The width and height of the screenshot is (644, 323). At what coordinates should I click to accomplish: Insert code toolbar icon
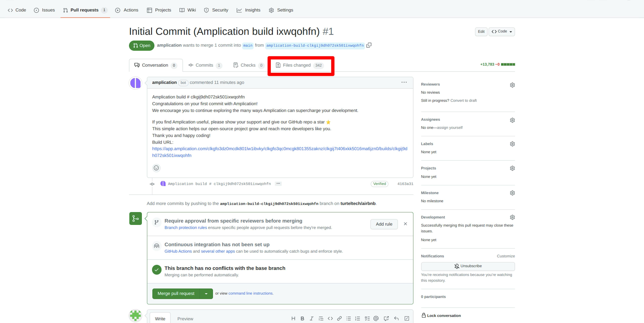coord(330,318)
